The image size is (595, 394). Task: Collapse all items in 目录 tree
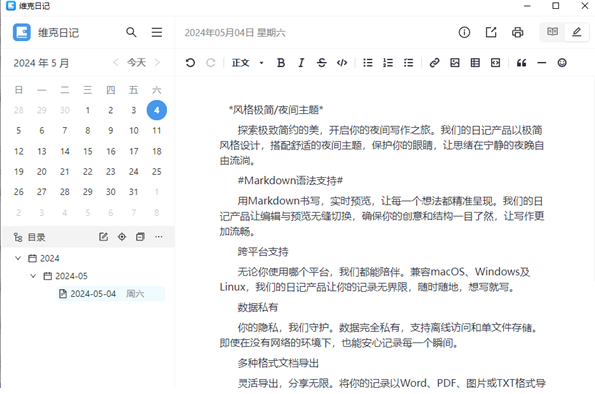[x=140, y=237]
